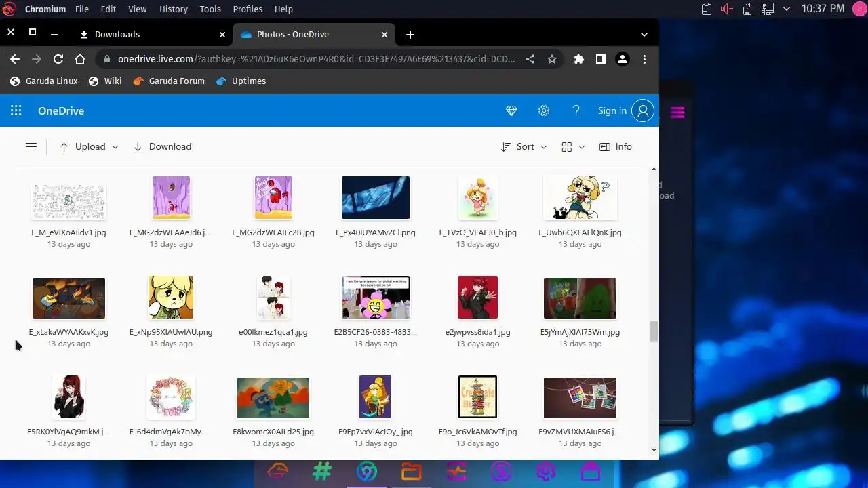Click the file list scrollbar thumb
Screen dimensions: 868x488
point(654,331)
